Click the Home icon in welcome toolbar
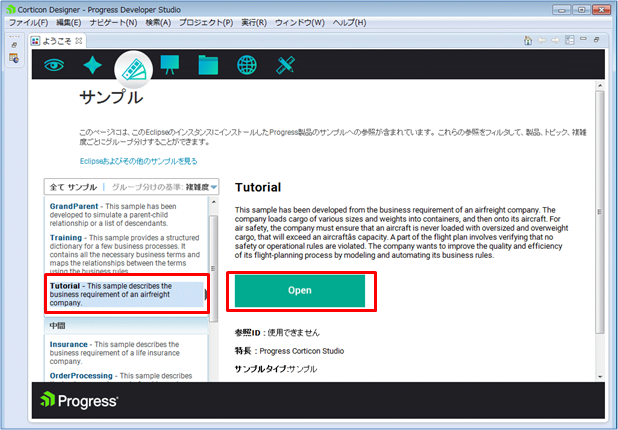The height and width of the screenshot is (430, 618). [528, 41]
